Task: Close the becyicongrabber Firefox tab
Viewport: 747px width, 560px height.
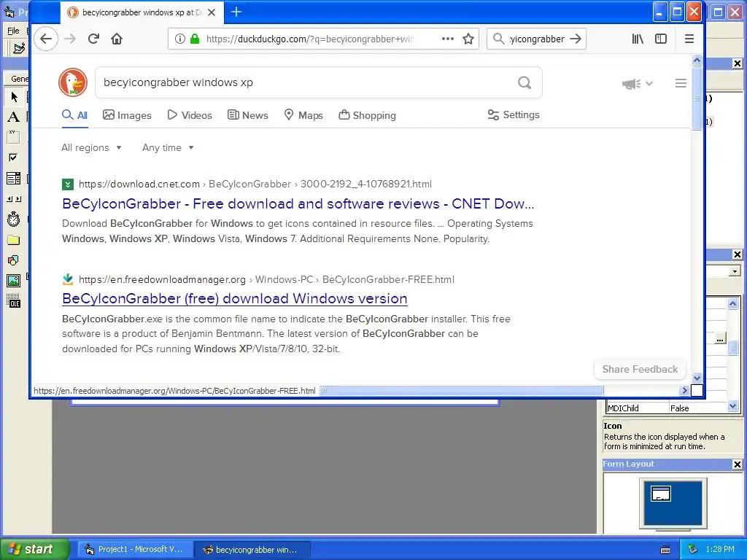Action: coord(212,12)
